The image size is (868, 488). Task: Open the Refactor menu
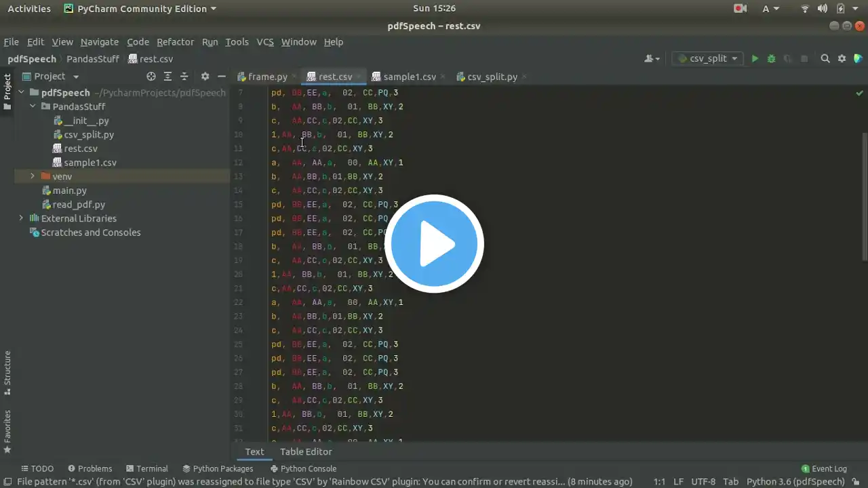(176, 42)
